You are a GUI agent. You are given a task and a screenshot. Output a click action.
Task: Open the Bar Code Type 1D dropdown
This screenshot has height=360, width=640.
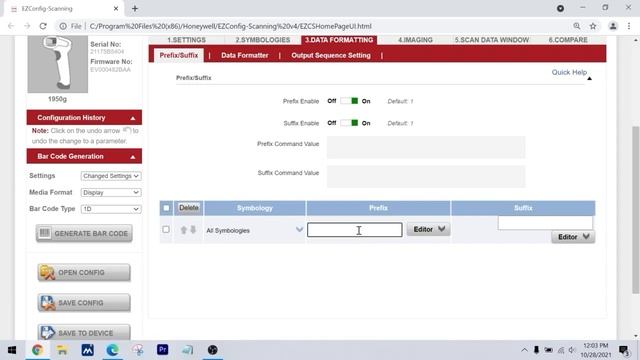point(111,209)
